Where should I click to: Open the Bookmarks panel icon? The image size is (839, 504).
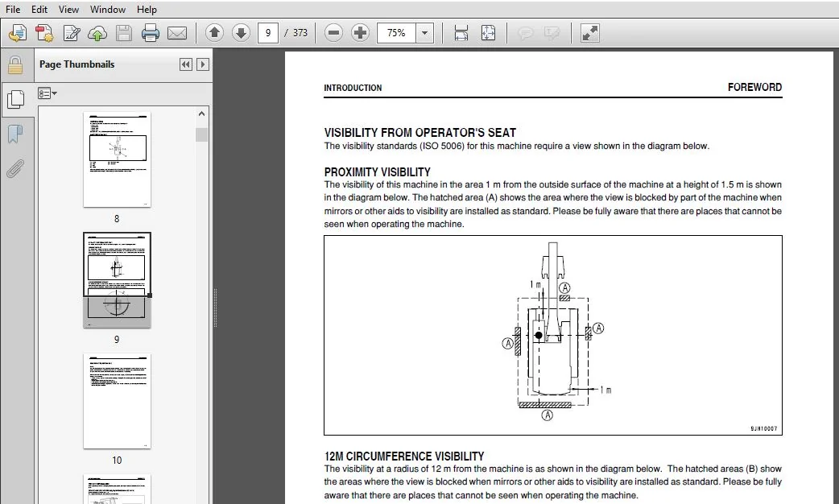[x=15, y=134]
